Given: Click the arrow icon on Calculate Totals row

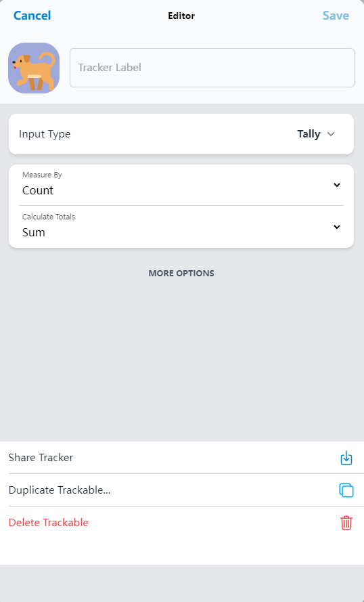Looking at the screenshot, I should pos(337,227).
